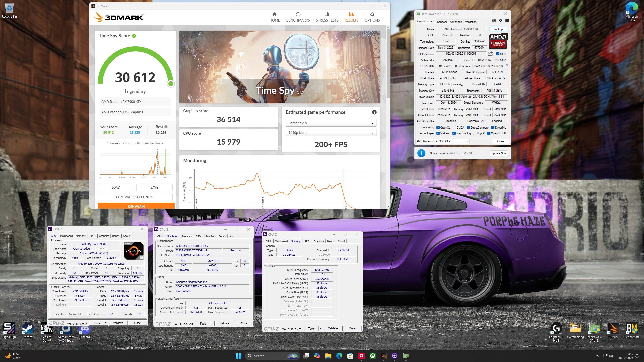Image resolution: width=644 pixels, height=362 pixels.
Task: Expand the Battlefield V game dropdown
Action: pyautogui.click(x=331, y=123)
